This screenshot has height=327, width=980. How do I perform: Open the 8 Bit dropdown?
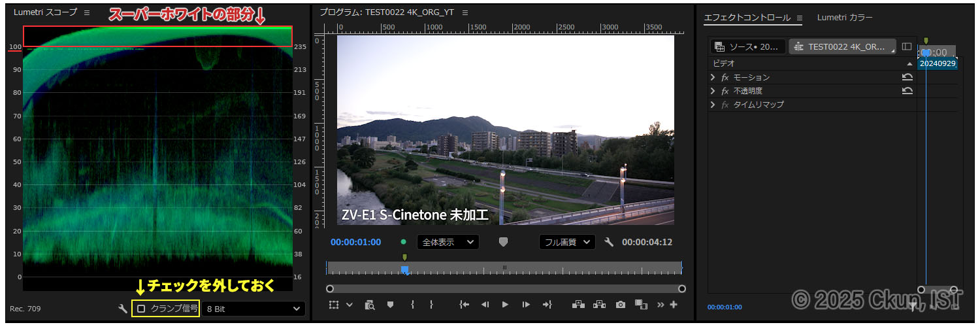click(253, 309)
